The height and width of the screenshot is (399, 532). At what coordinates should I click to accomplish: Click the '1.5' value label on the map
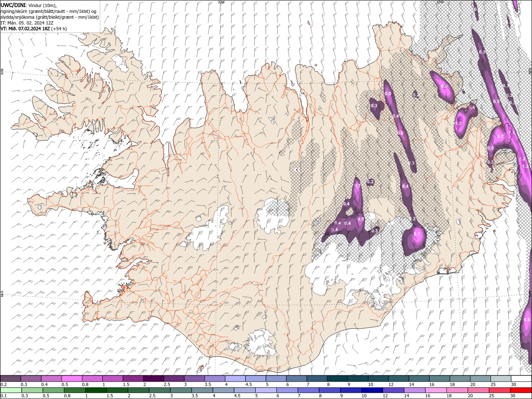coord(458,123)
